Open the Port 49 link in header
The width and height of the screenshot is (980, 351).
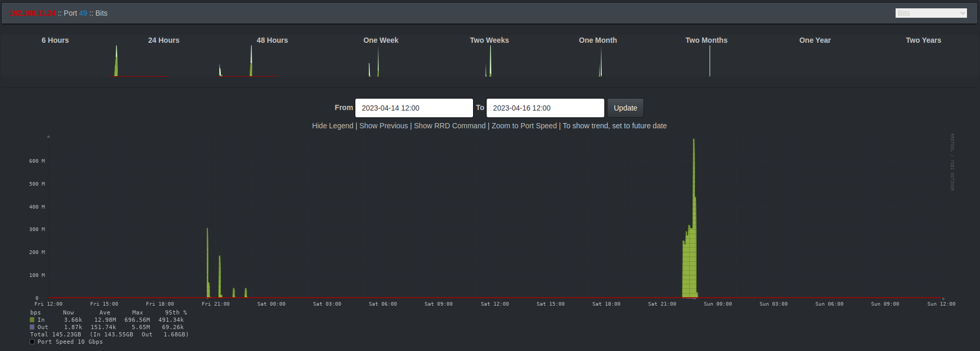[83, 13]
